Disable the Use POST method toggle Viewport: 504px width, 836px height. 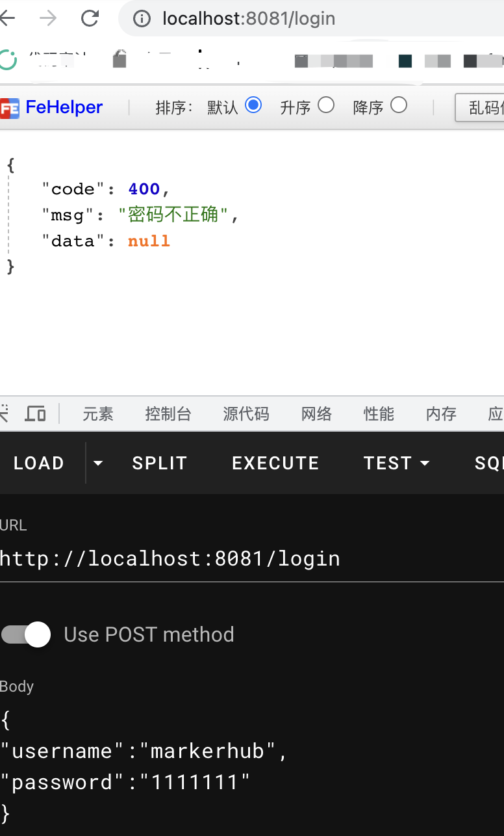pos(25,634)
